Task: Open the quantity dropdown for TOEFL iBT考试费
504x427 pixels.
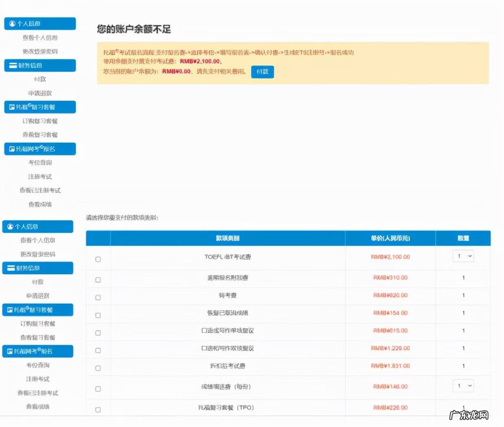Action: (463, 256)
